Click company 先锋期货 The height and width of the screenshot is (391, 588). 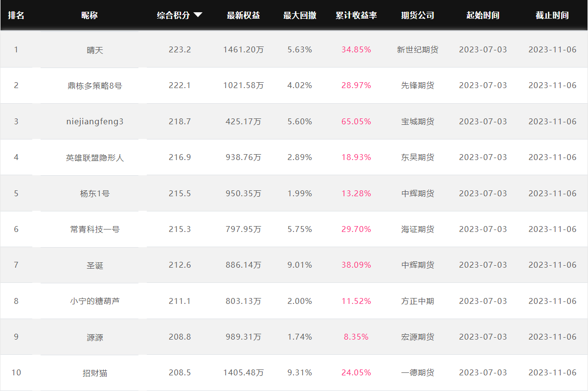418,85
